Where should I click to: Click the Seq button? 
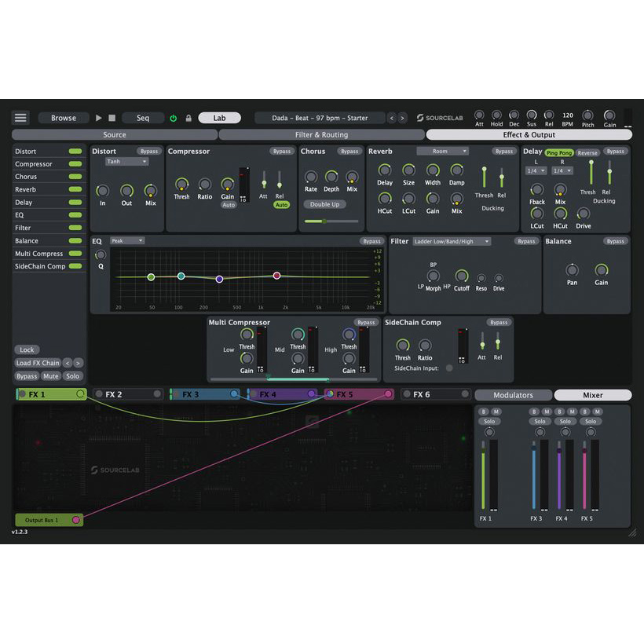pyautogui.click(x=143, y=119)
